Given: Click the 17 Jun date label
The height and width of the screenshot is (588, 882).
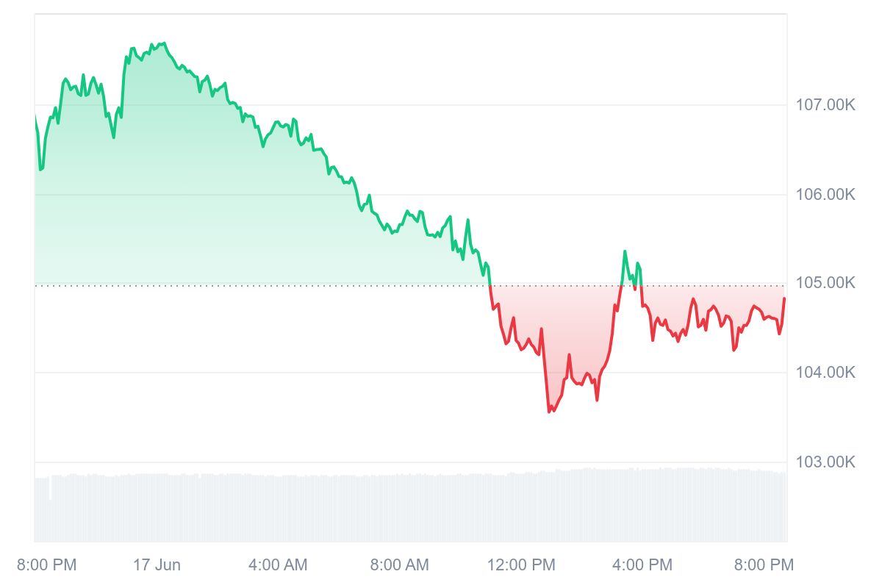Looking at the screenshot, I should 157,564.
